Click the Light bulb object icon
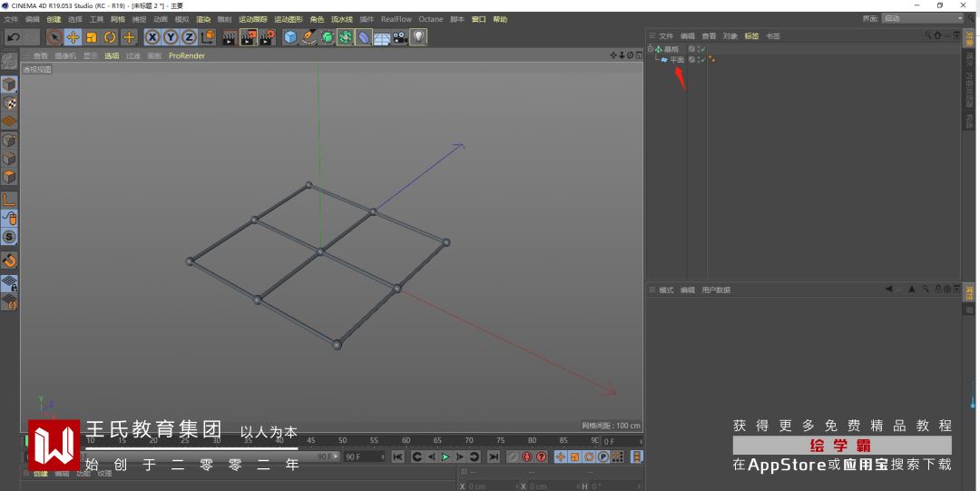 (x=417, y=37)
